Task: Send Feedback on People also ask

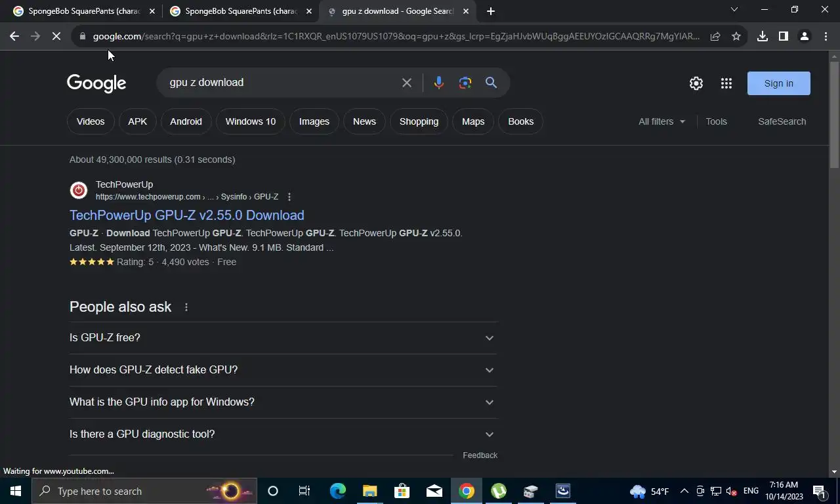Action: [x=480, y=455]
